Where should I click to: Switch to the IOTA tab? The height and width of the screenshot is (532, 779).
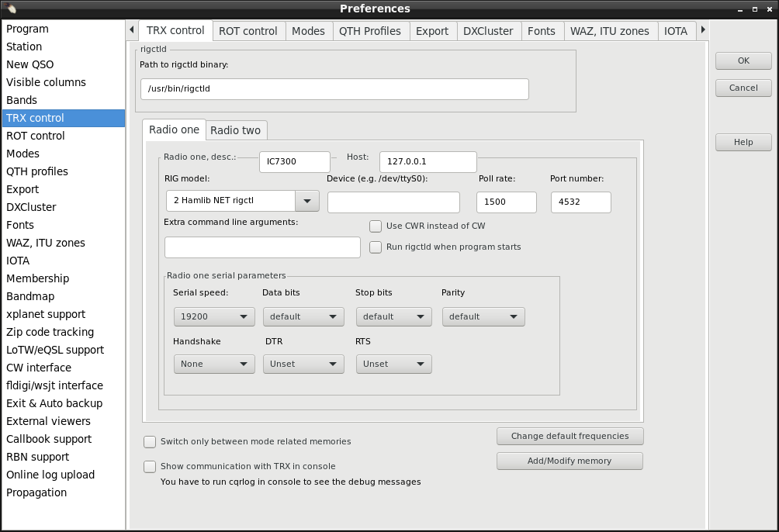pyautogui.click(x=676, y=31)
